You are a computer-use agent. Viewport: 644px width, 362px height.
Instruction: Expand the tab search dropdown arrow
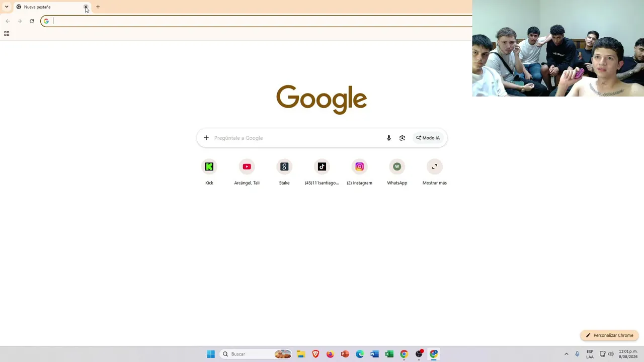[x=7, y=7]
